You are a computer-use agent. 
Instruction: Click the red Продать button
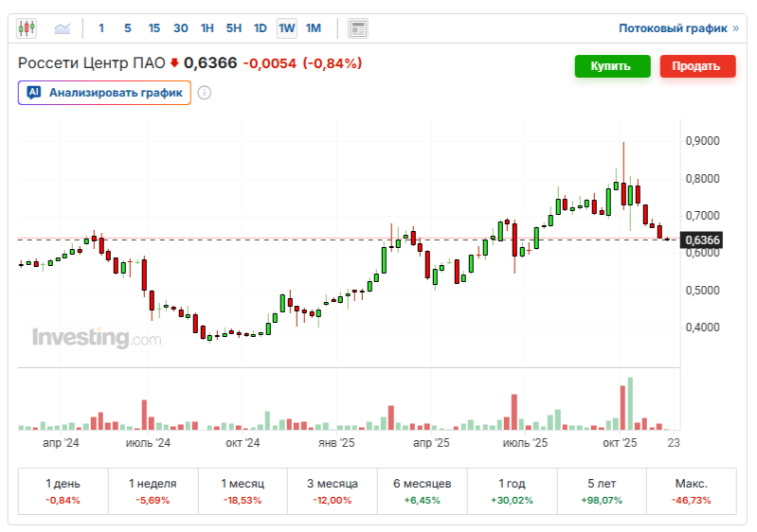[x=697, y=66]
